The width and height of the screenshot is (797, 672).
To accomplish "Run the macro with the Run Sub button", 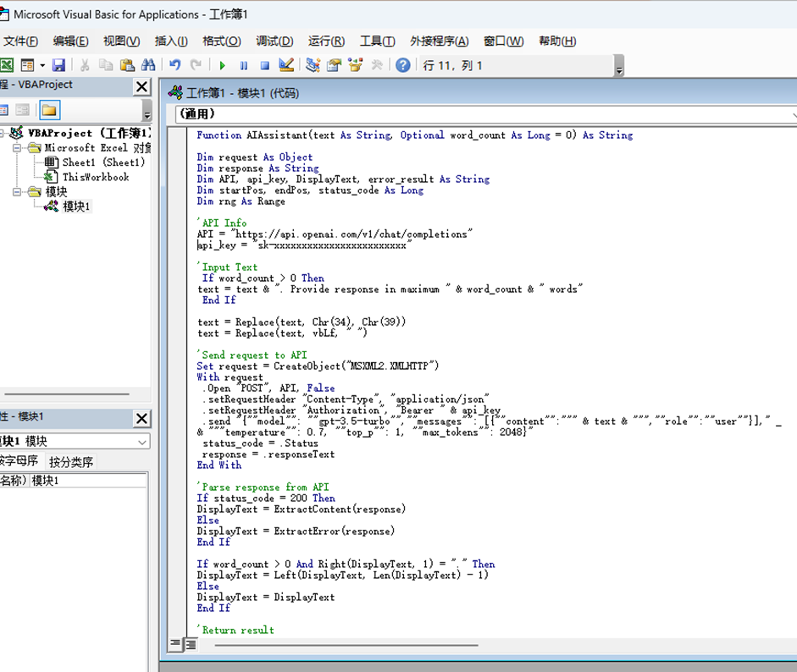I will click(223, 64).
